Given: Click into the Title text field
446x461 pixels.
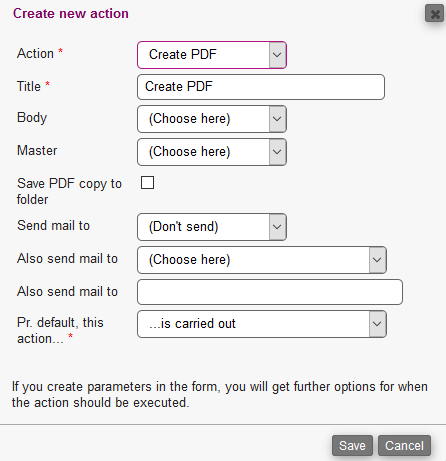Looking at the screenshot, I should (261, 87).
